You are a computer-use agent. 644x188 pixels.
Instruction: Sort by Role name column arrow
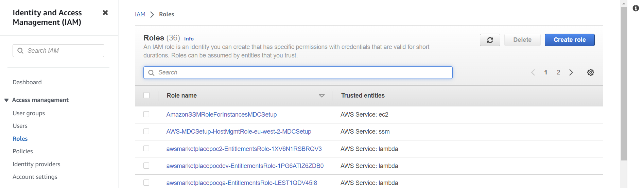coord(321,96)
